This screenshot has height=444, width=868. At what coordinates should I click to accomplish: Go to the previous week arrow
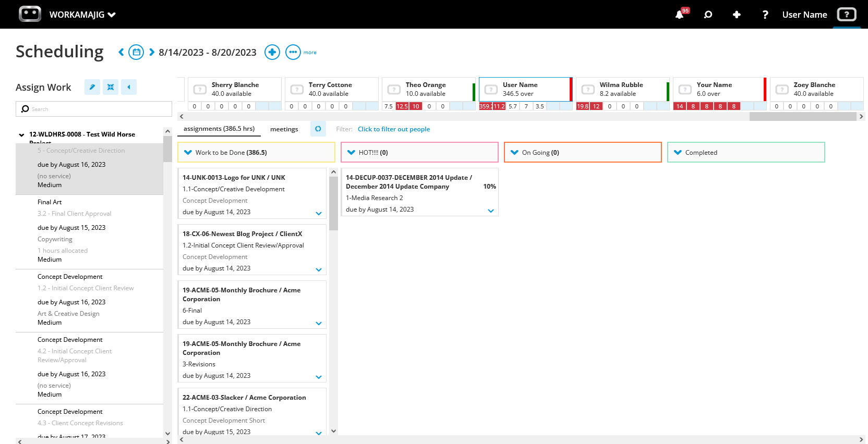121,52
